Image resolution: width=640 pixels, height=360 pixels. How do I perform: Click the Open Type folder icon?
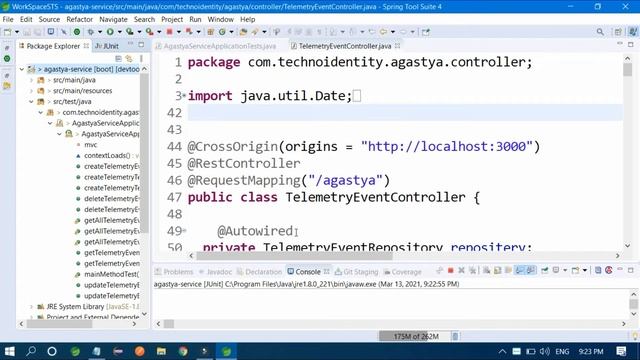(x=243, y=32)
